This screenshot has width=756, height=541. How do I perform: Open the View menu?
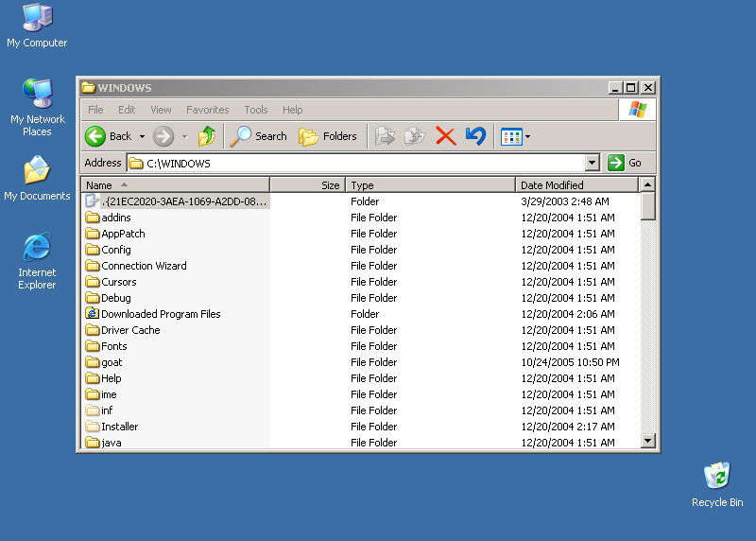(x=161, y=110)
